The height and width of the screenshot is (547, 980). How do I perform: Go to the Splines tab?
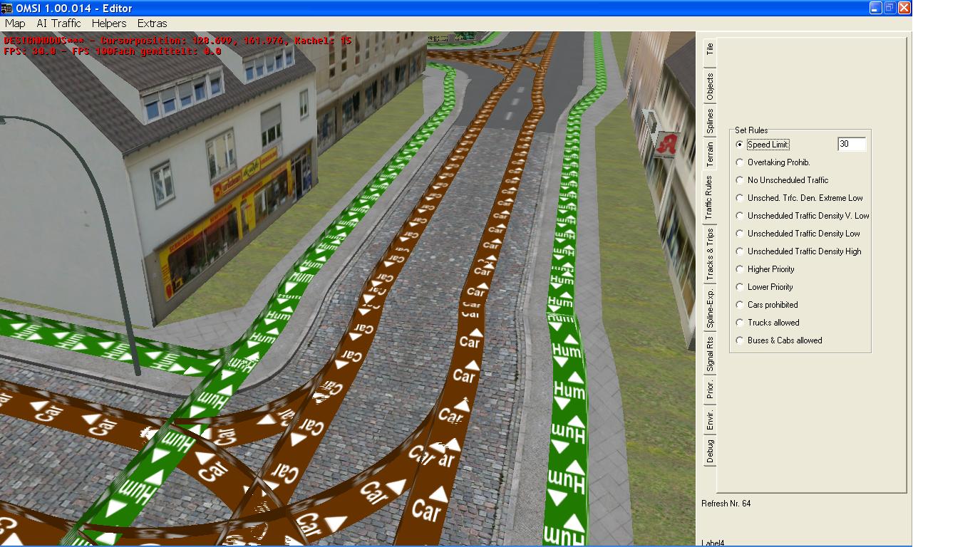click(710, 121)
